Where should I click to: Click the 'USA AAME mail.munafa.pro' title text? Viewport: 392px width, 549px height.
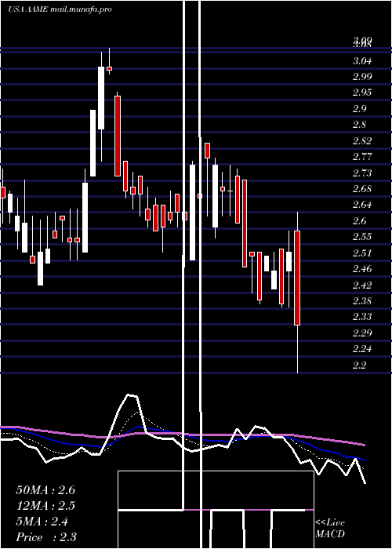pos(60,9)
